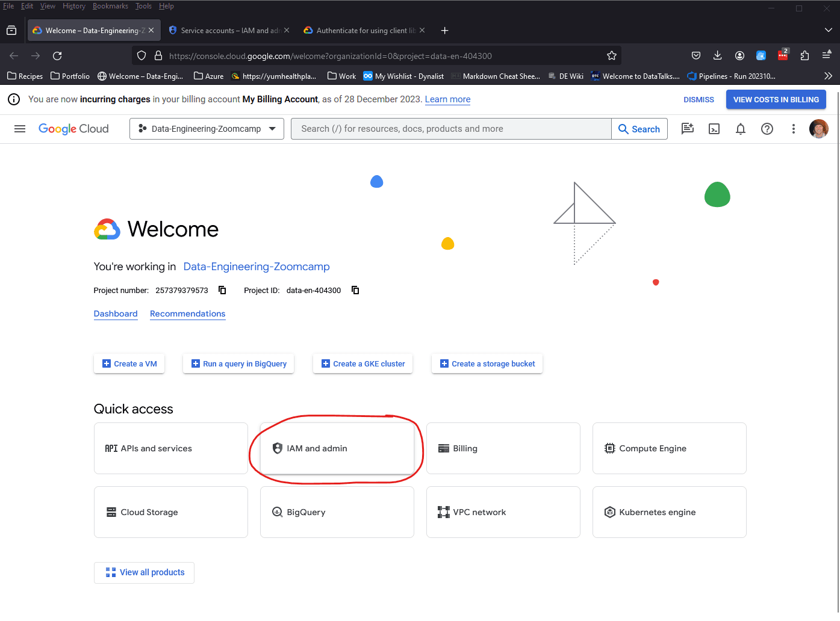840x621 pixels.
Task: Open the blue extension icon in the toolbar
Action: (x=761, y=56)
